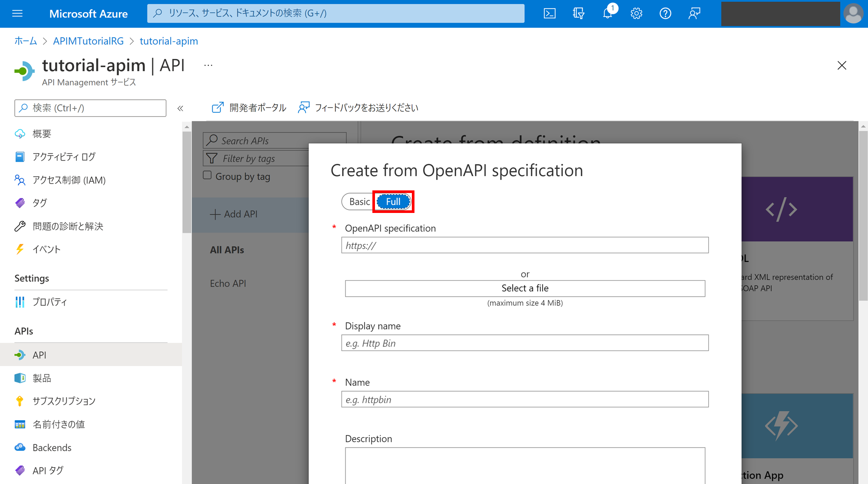Open Cloud Shell from the top bar

click(x=549, y=13)
